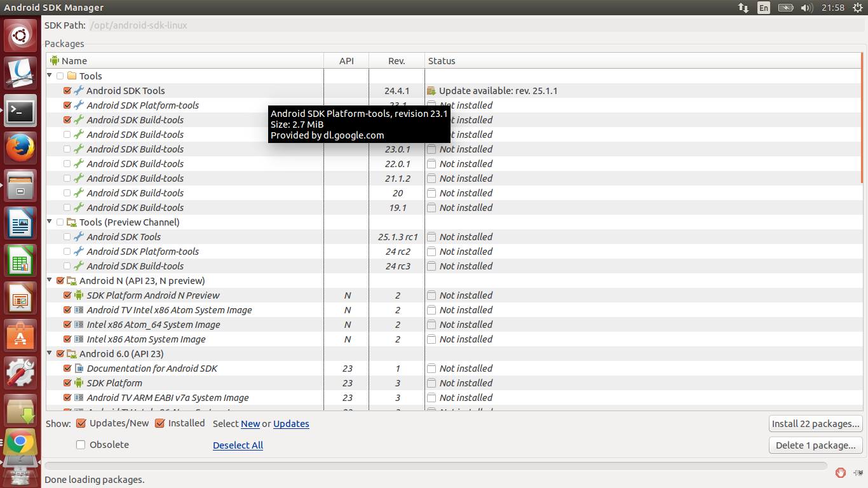
Task: Click the Status column header
Action: point(642,61)
